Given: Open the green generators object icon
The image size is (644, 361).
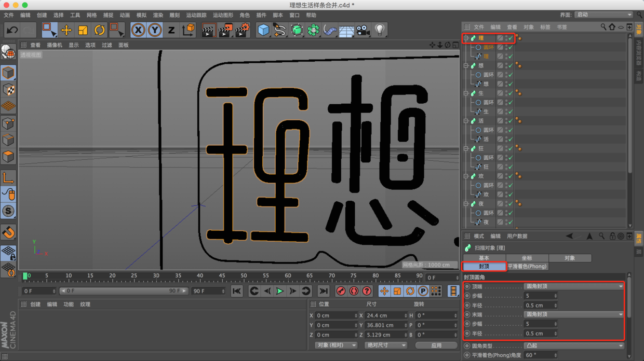Looking at the screenshot, I should (x=297, y=30).
